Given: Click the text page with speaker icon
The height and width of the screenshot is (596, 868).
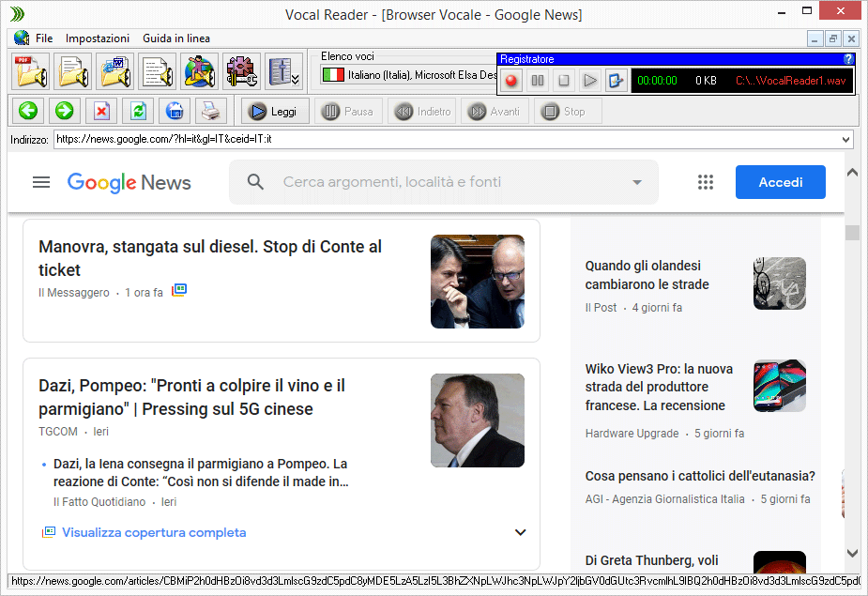Looking at the screenshot, I should [x=158, y=71].
